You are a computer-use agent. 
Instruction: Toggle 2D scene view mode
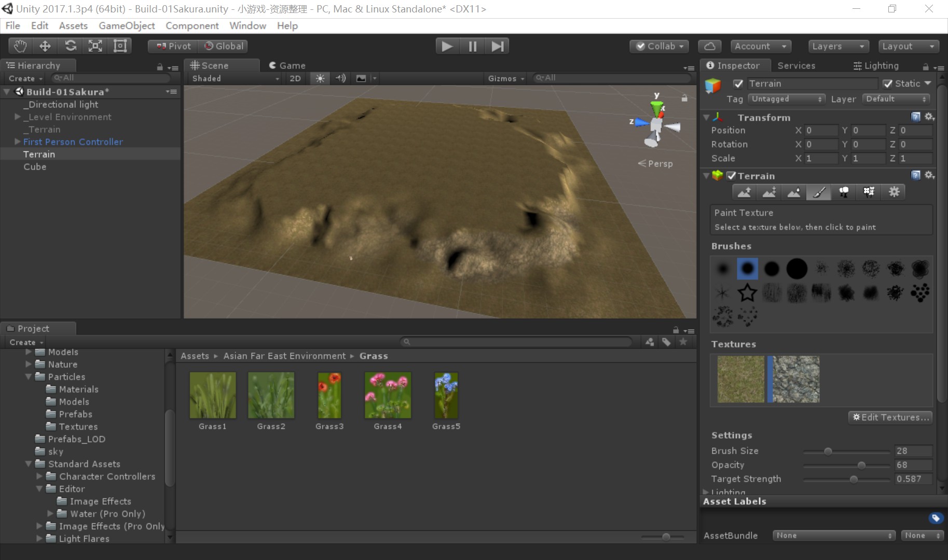coord(295,78)
